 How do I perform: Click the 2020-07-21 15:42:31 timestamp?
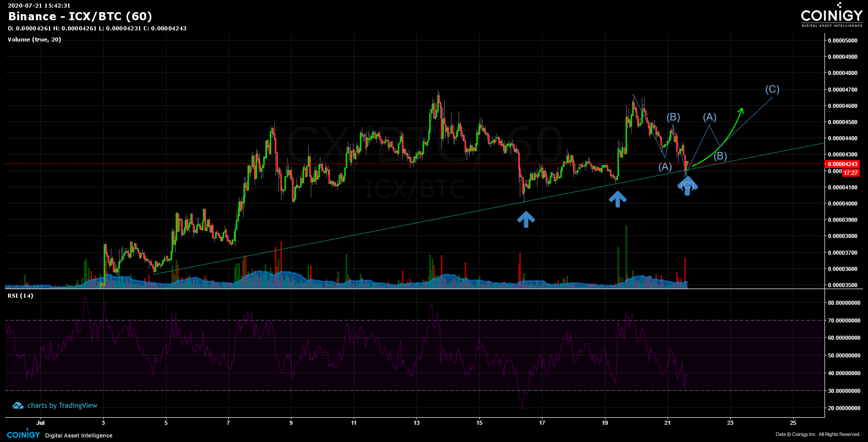pyautogui.click(x=39, y=6)
